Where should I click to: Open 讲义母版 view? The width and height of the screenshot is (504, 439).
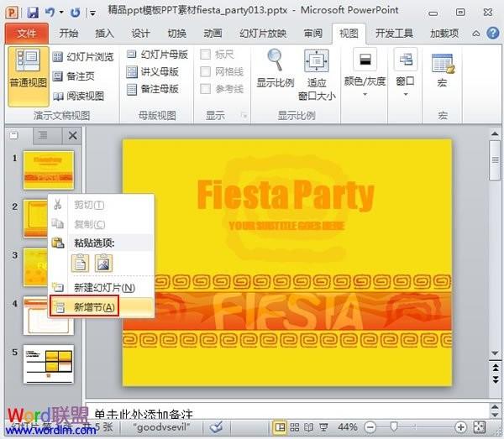click(152, 72)
